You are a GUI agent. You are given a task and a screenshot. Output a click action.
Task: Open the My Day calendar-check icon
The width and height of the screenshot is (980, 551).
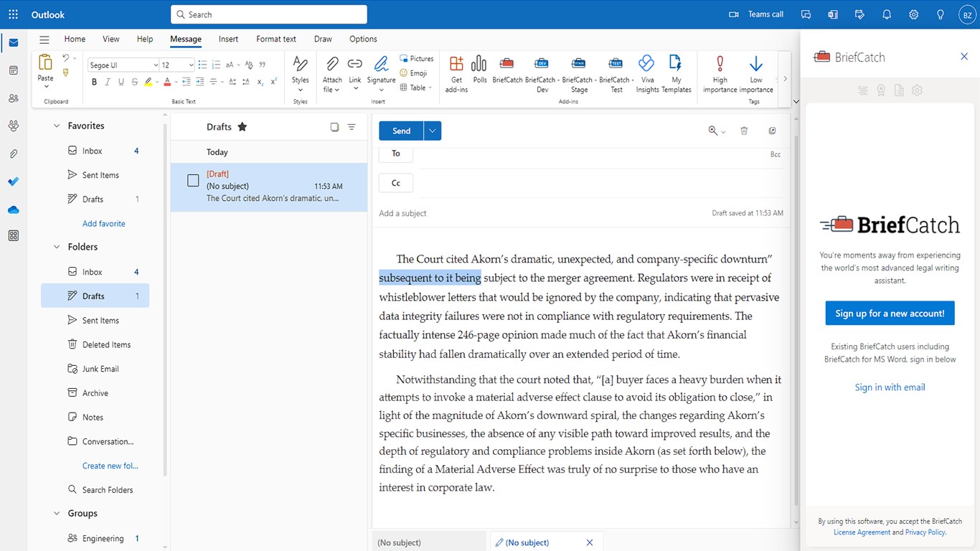coord(859,14)
